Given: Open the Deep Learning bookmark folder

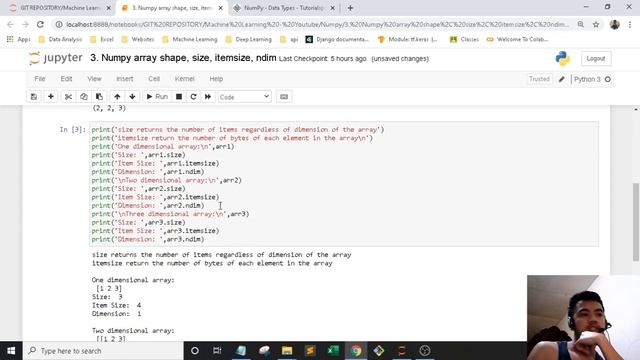Looking at the screenshot, I should tap(249, 39).
